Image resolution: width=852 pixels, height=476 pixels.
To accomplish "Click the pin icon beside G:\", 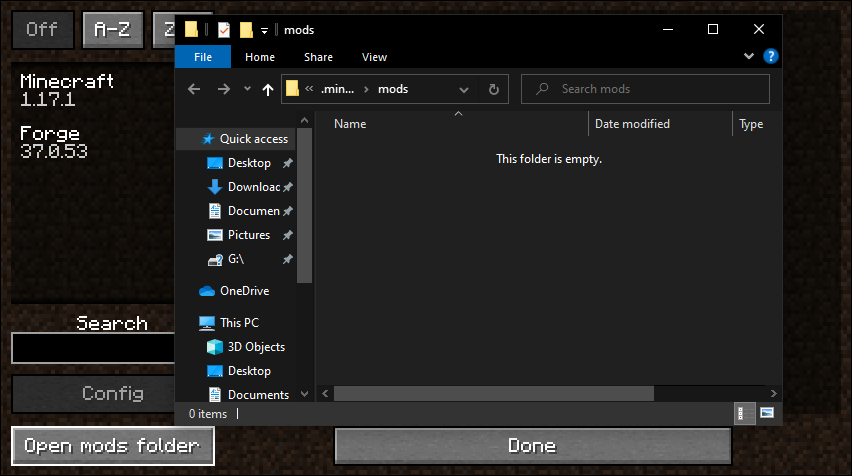I will coord(287,259).
